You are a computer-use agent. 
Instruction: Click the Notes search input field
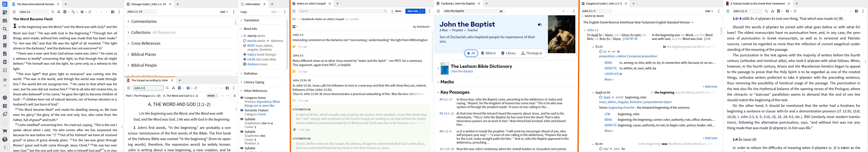click(343, 11)
